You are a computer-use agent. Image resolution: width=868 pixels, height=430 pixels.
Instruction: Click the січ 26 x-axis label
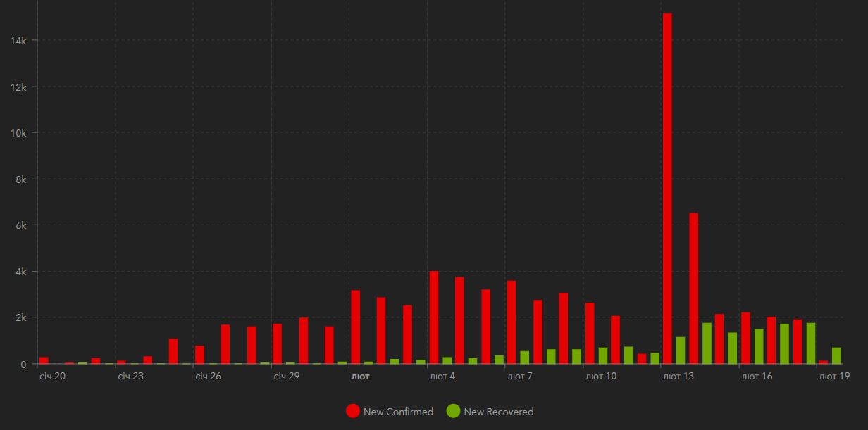tap(208, 377)
